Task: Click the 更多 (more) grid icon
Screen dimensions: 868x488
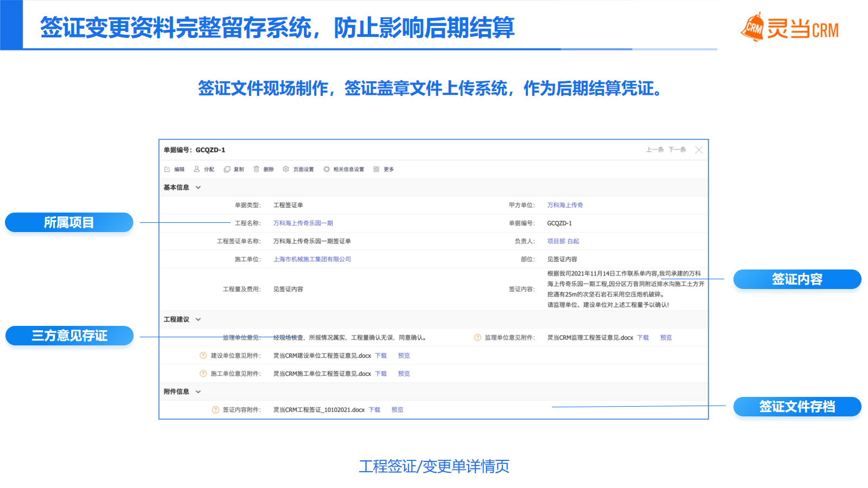Action: coord(376,169)
